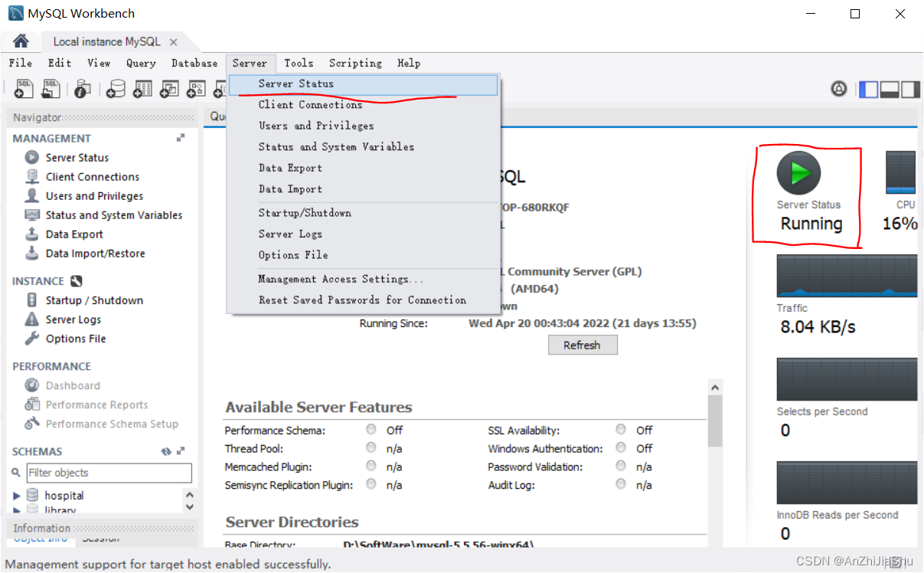Open the File menu
Image resolution: width=924 pixels, height=573 pixels.
(x=21, y=63)
